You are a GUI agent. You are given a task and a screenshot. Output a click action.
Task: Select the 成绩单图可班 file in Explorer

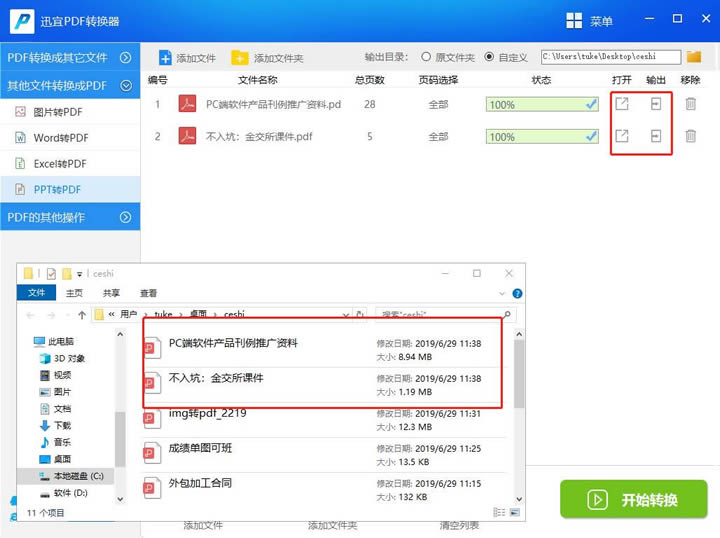point(324,454)
